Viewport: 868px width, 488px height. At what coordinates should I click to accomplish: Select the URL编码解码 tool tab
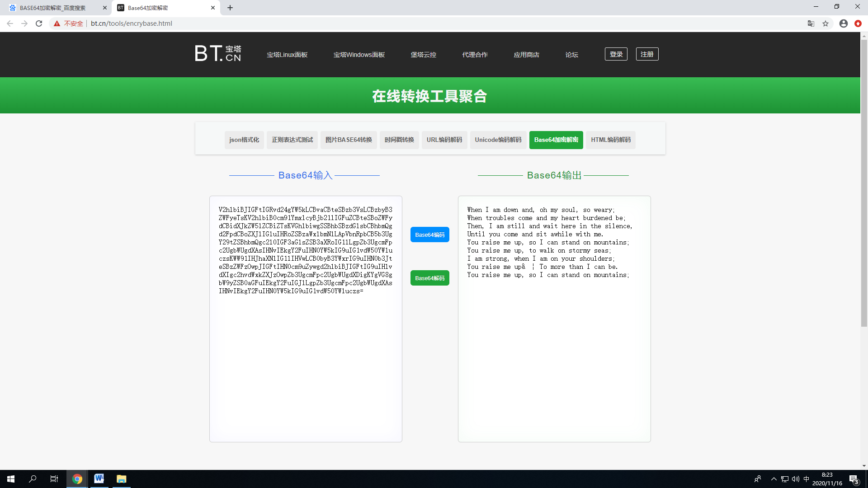pyautogui.click(x=444, y=140)
